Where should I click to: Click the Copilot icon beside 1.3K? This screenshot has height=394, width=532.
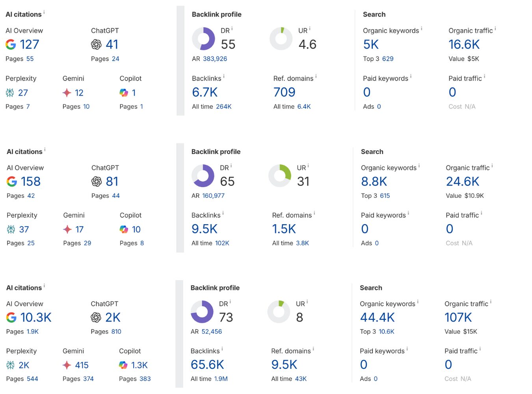click(123, 365)
